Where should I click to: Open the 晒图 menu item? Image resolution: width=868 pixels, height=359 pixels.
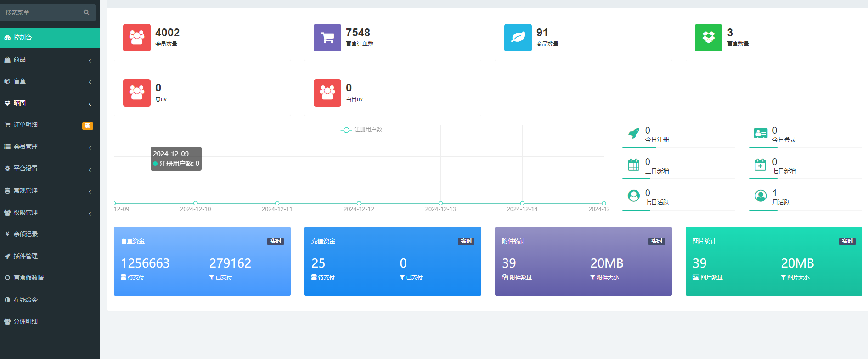coord(50,103)
